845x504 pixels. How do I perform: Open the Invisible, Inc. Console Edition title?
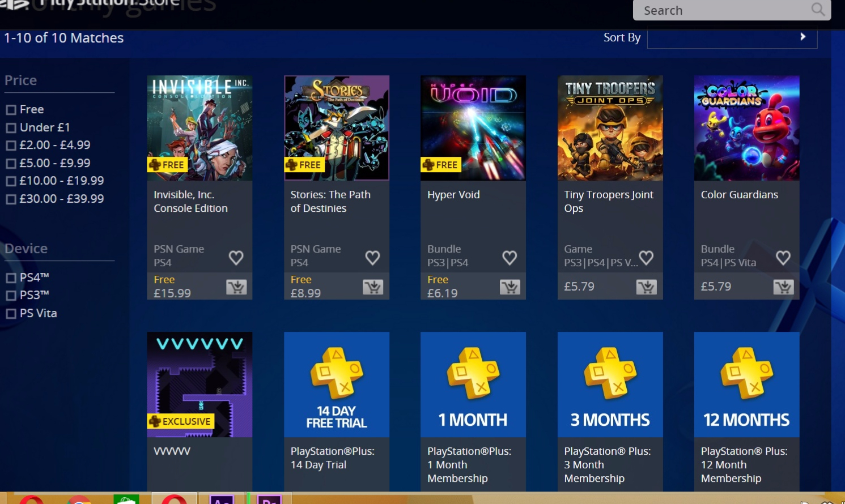coord(191,202)
